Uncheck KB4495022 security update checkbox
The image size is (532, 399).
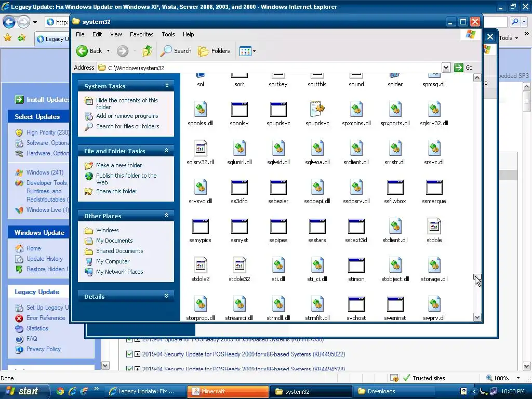(x=129, y=354)
